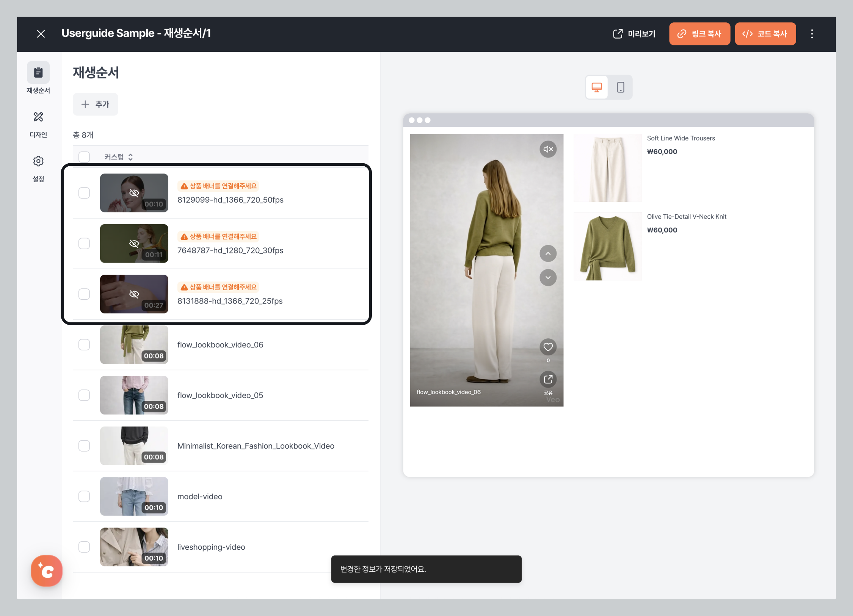Unmute the preview video sound icon
This screenshot has height=616, width=853.
click(x=548, y=149)
